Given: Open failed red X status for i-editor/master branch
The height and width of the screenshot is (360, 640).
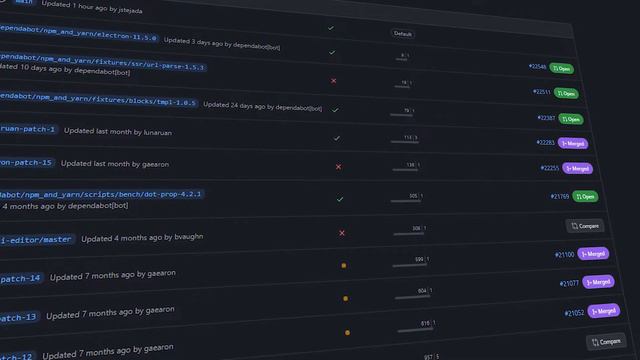Looking at the screenshot, I should (342, 233).
